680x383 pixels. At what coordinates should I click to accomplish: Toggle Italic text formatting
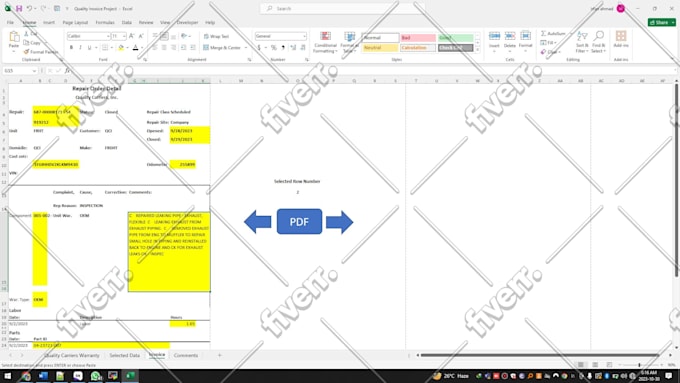[x=80, y=47]
